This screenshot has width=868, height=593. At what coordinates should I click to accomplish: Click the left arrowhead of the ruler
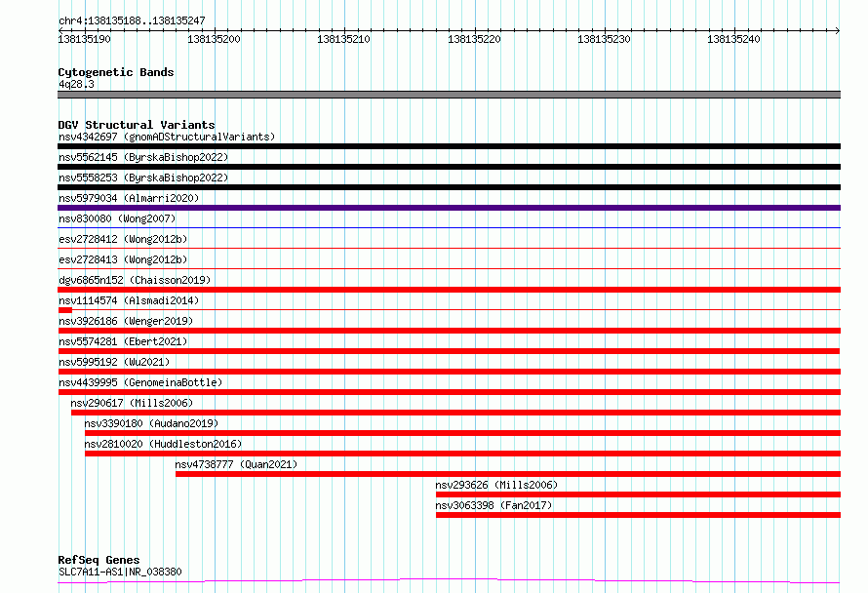point(60,30)
